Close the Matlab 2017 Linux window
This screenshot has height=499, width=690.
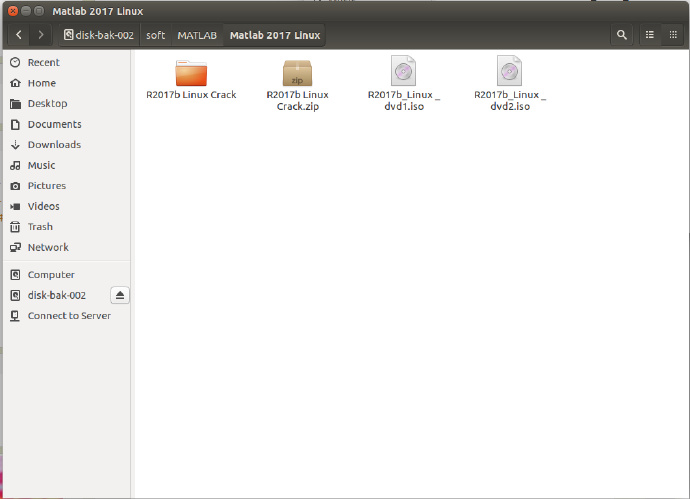pyautogui.click(x=13, y=11)
